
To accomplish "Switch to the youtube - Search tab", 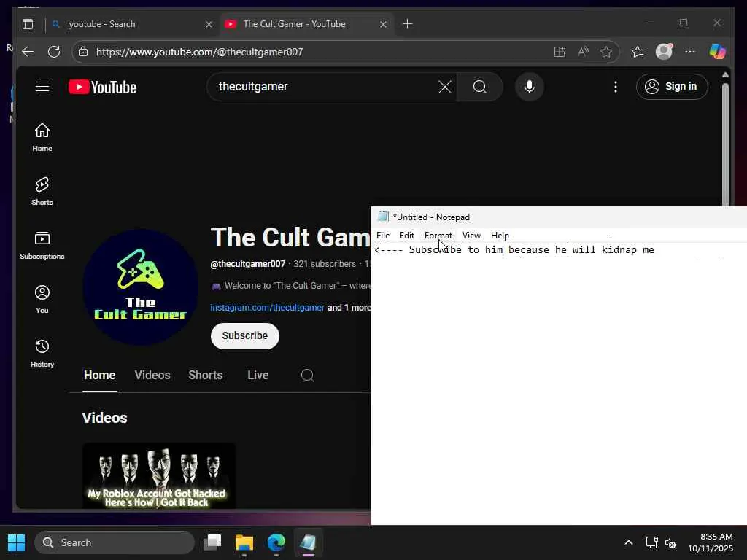I will tap(132, 24).
